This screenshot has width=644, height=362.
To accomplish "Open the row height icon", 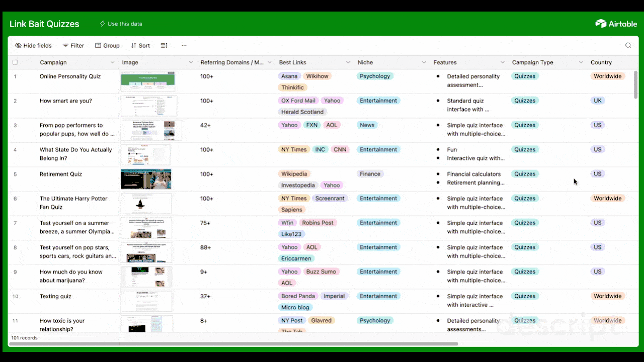I will pos(164,45).
